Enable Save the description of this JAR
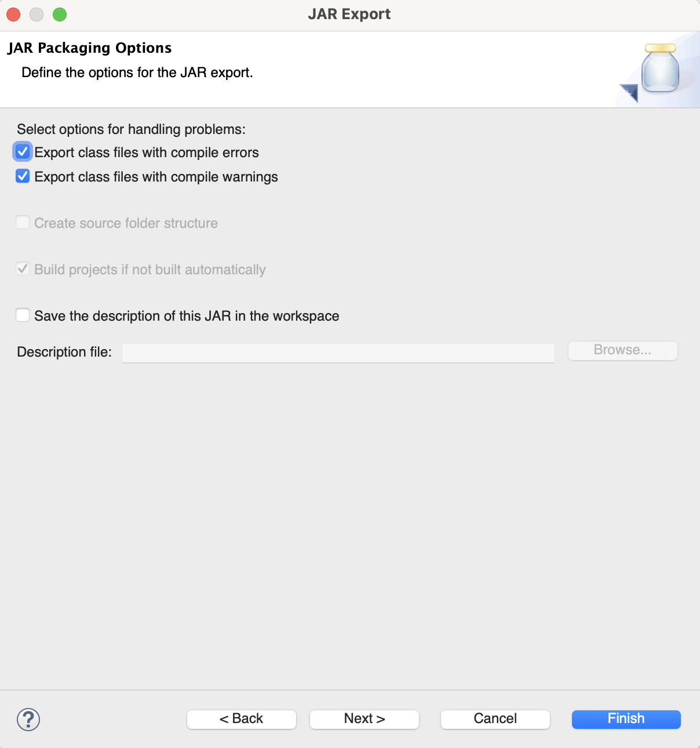Viewport: 700px width, 748px height. pos(23,315)
